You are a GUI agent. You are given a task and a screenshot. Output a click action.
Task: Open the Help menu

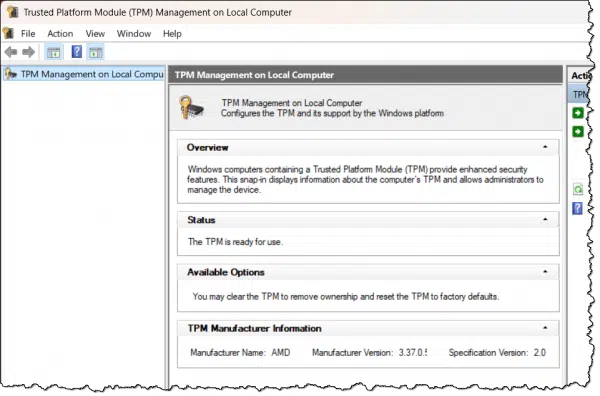click(x=172, y=34)
